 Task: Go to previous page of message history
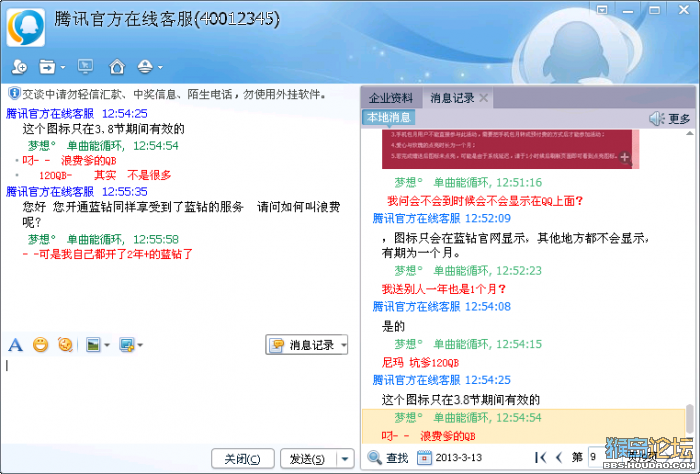(558, 457)
